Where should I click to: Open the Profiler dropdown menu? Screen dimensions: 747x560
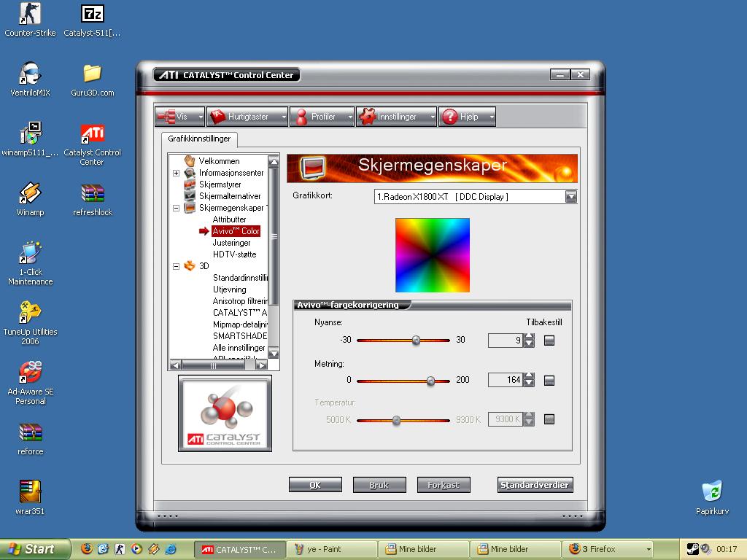(x=322, y=117)
